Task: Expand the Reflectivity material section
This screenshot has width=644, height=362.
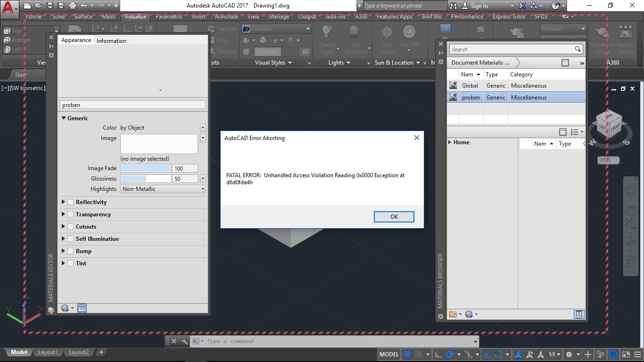Action: tap(63, 202)
